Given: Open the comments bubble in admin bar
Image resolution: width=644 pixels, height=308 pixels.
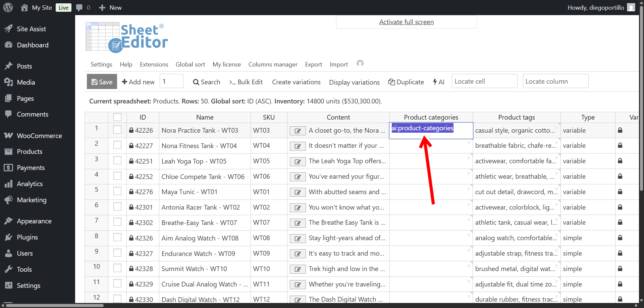Looking at the screenshot, I should pyautogui.click(x=79, y=8).
